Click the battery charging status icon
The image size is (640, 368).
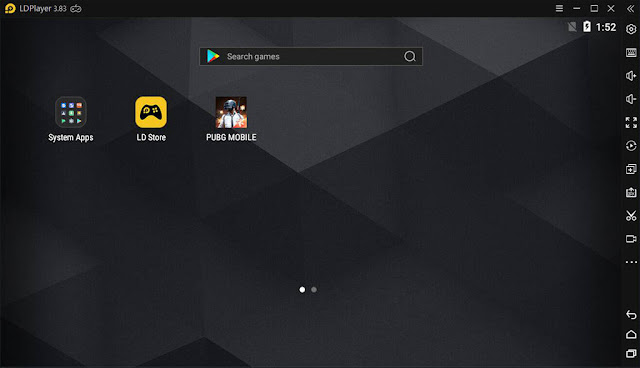[587, 27]
